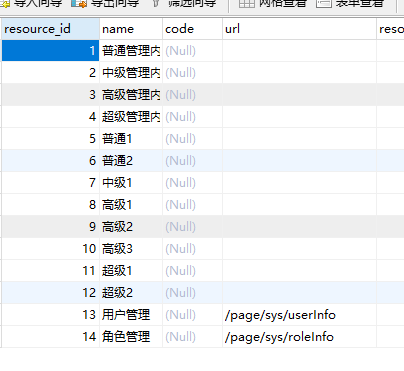The width and height of the screenshot is (404, 371).
Task: Open the 导出向导 export wizard toolbar button
Action: click(x=105, y=3)
